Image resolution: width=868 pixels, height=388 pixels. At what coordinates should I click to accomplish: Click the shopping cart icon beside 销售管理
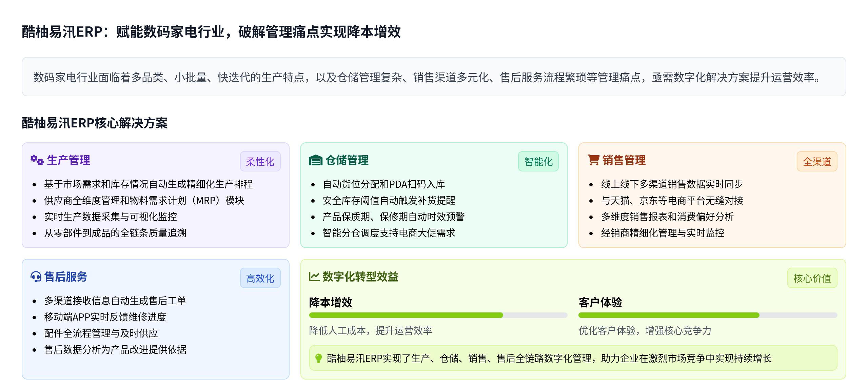tap(593, 160)
